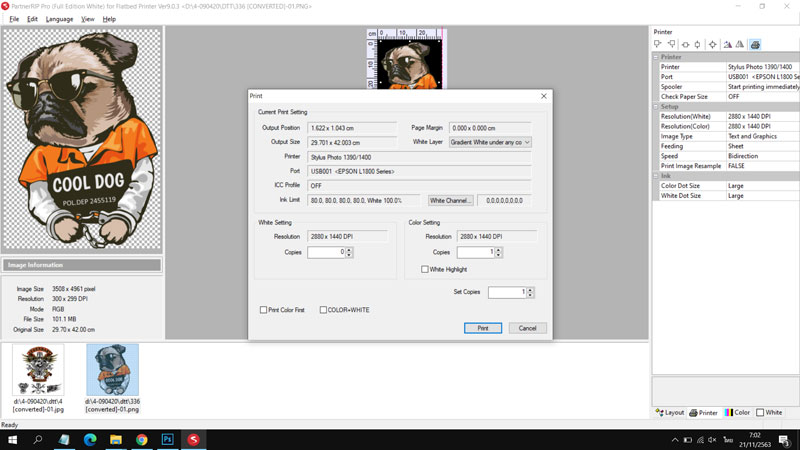Click the colored mirror image icon
Screen dimensions: 800x450
coord(728,44)
